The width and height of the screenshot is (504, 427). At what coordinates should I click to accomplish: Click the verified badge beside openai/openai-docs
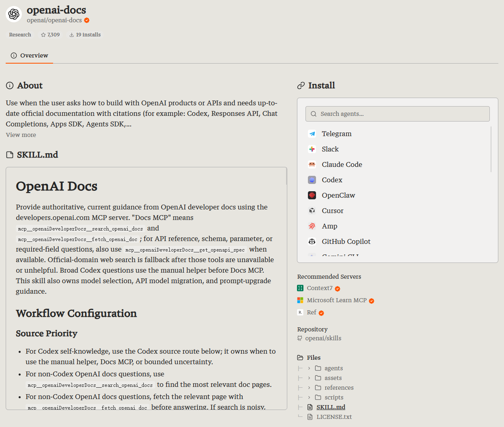click(x=87, y=20)
